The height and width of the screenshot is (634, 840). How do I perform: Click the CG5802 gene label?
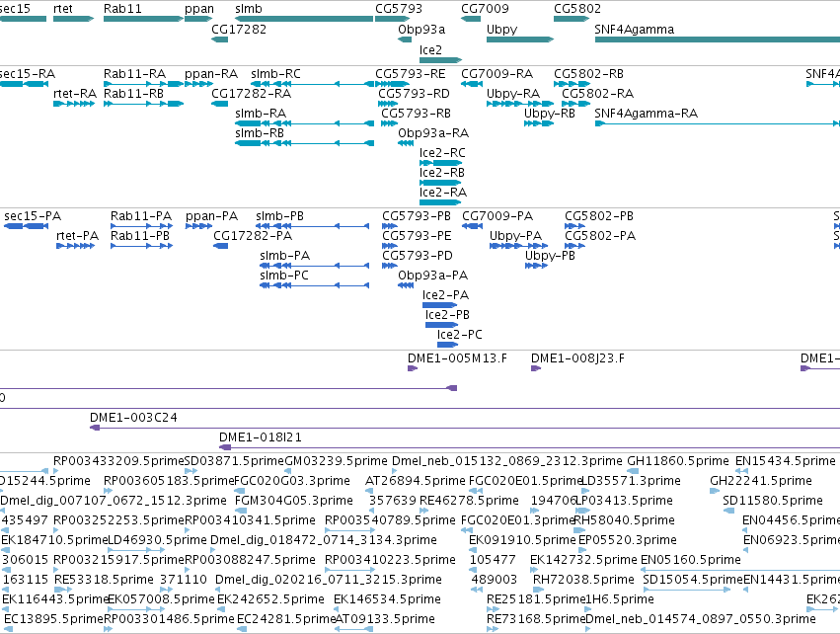click(x=577, y=9)
